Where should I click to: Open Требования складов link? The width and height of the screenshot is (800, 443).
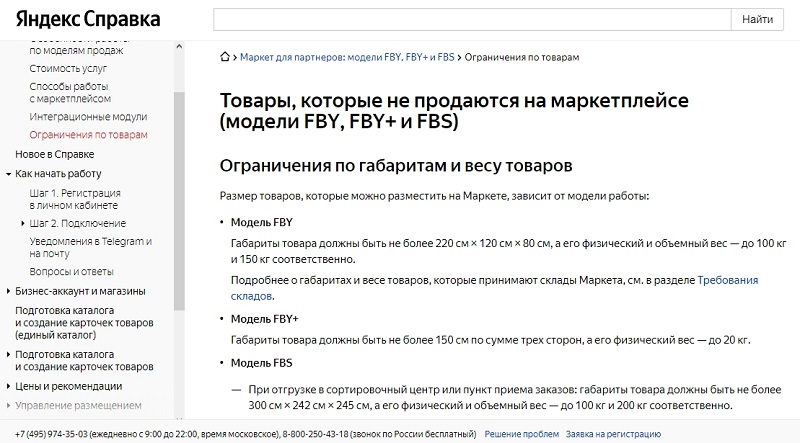[494, 288]
